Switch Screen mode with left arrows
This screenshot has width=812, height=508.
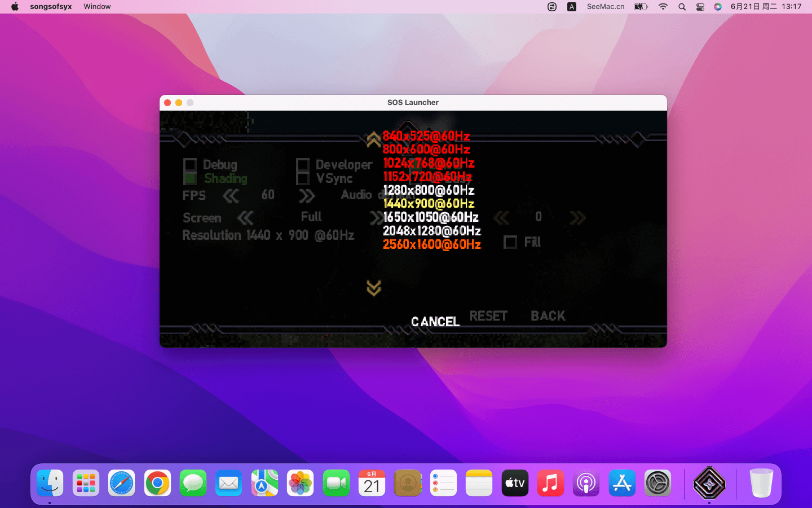(245, 218)
